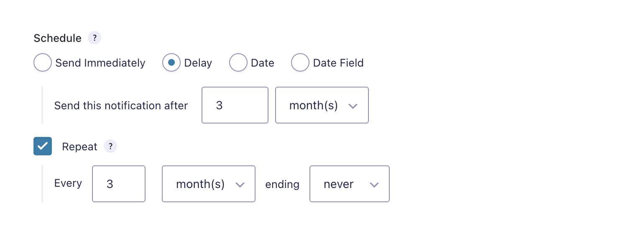The image size is (644, 237).
Task: Uncheck the Repeat checkbox
Action: (43, 146)
